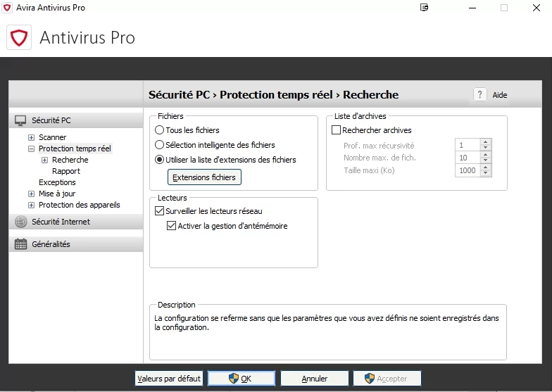This screenshot has width=552, height=392.
Task: Click the Annuler button
Action: (314, 379)
